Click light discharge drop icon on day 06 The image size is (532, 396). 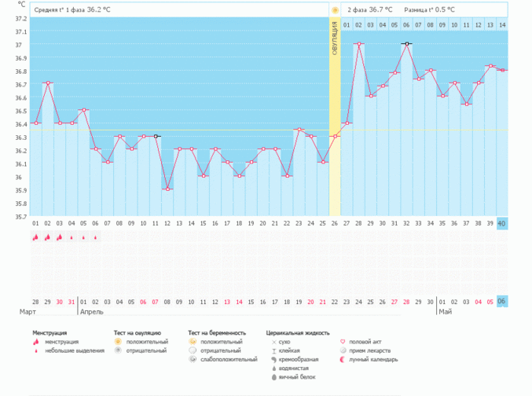click(95, 237)
